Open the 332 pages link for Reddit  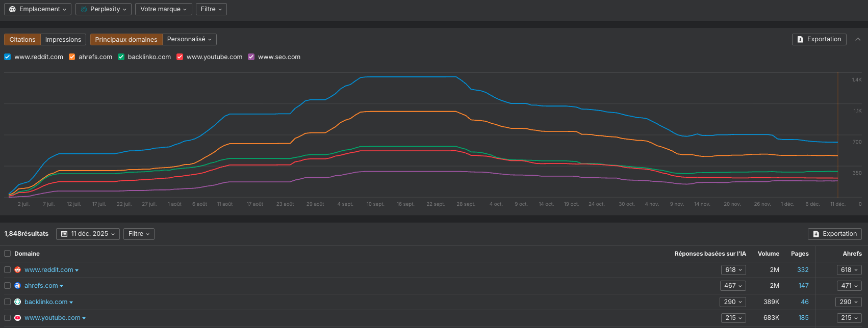coord(803,270)
